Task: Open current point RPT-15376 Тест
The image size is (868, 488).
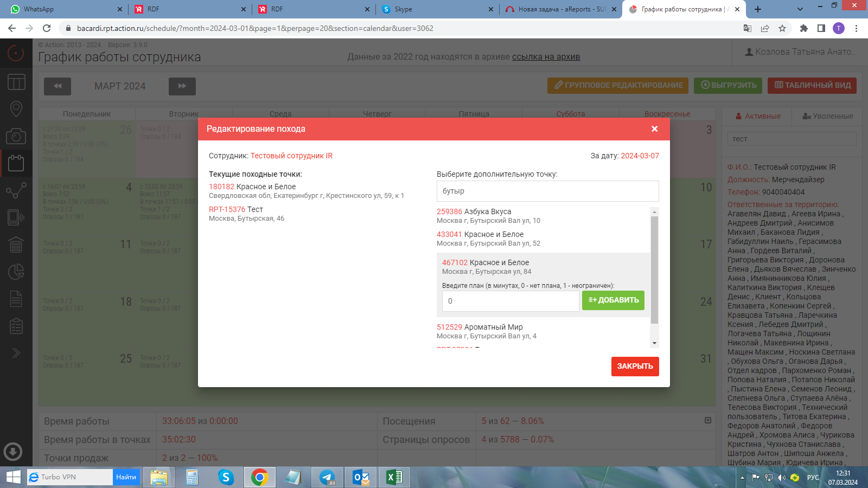Action: click(236, 209)
